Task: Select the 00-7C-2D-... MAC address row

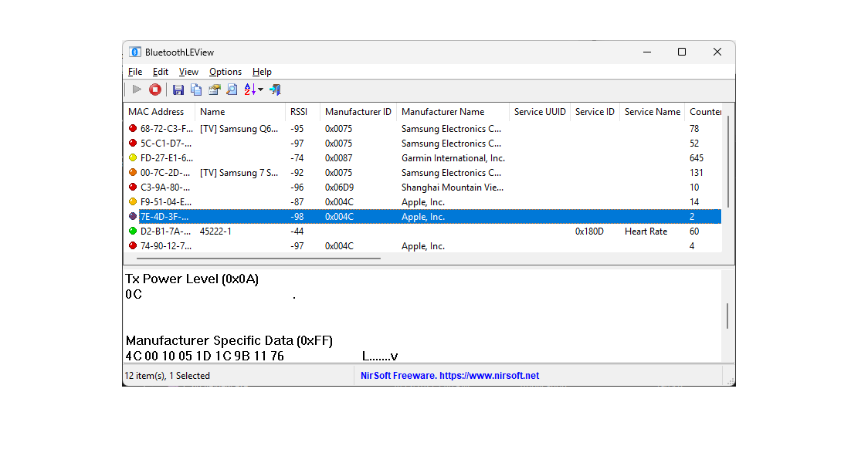Action: click(165, 173)
